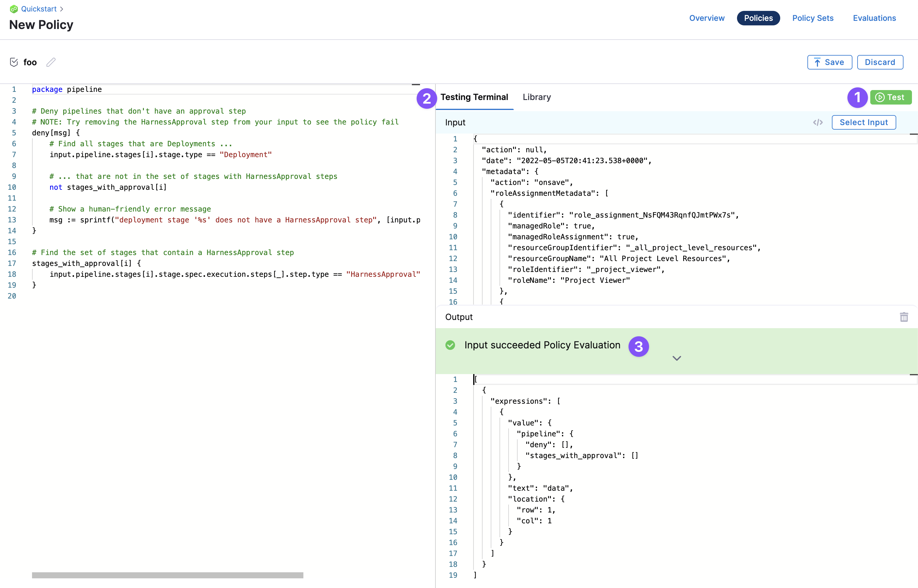Click the Quickstart project logo icon
This screenshot has width=918, height=588.
pyautogui.click(x=14, y=9)
